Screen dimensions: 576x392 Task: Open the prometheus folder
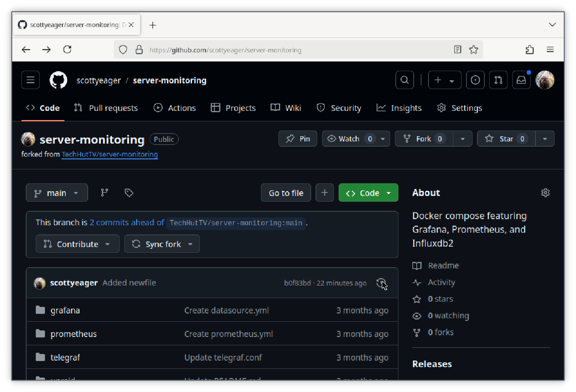click(x=73, y=334)
